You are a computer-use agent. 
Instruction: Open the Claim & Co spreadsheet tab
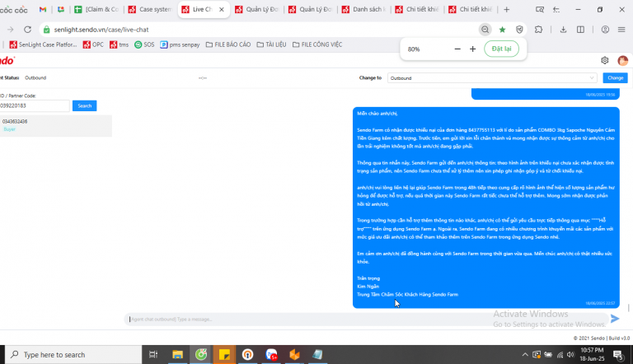click(96, 9)
